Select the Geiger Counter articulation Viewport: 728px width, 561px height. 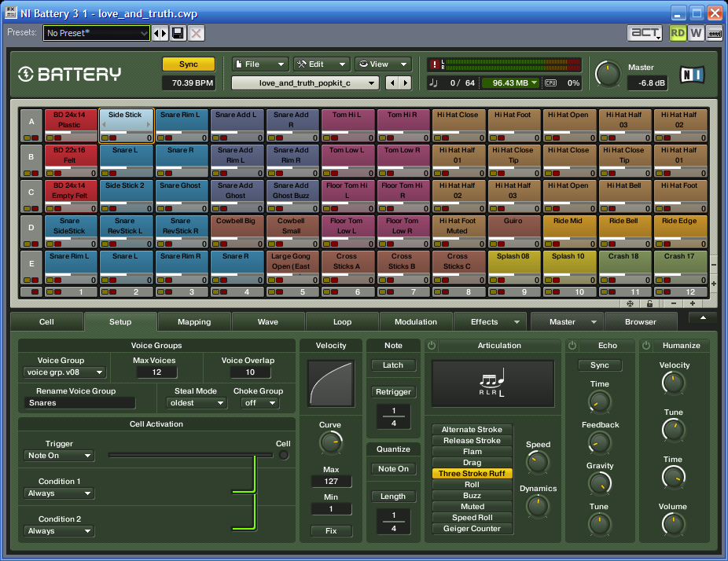click(472, 529)
